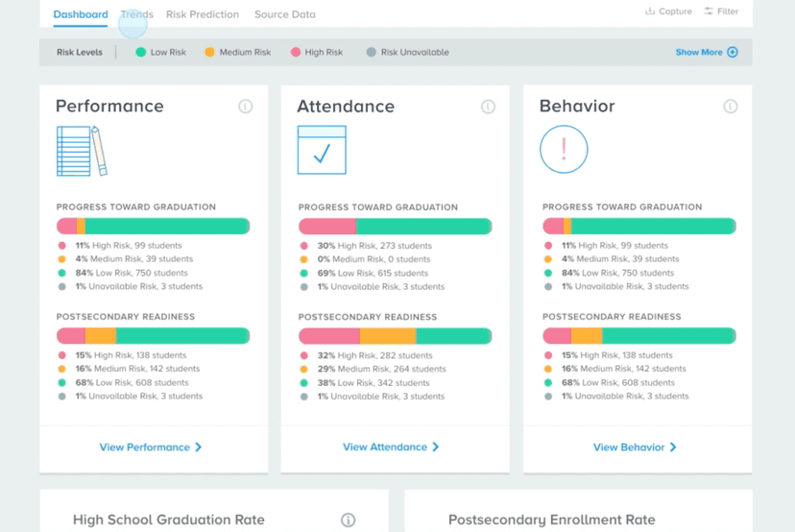Expand risk levels with Show More
The height and width of the screenshot is (532, 795).
point(706,53)
